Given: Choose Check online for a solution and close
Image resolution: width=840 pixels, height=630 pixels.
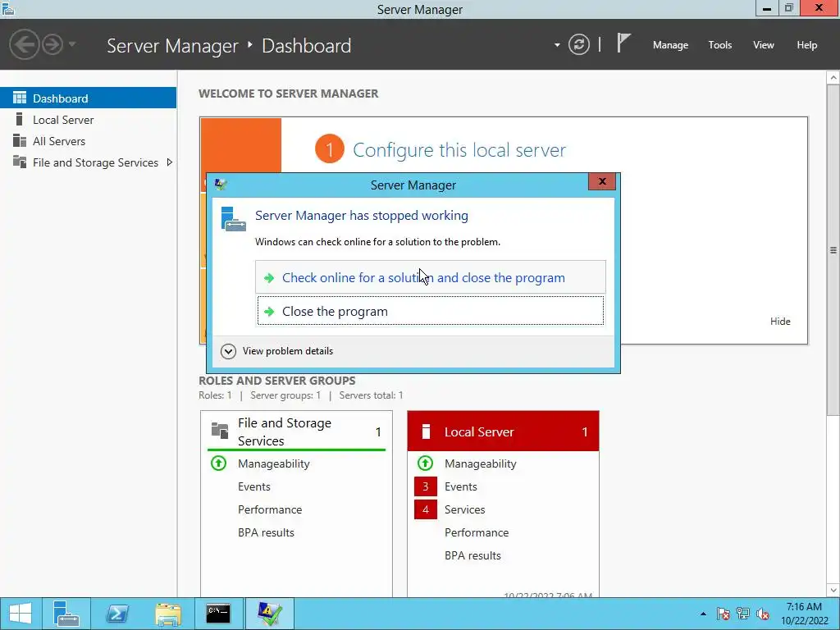Looking at the screenshot, I should tap(430, 277).
